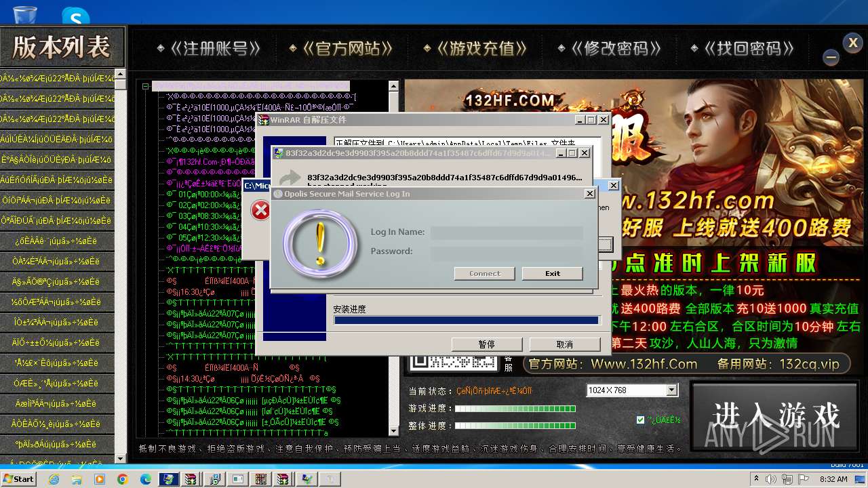Viewport: 868px width, 488px height.
Task: Launch Google Chrome from the taskbar
Action: (x=123, y=479)
